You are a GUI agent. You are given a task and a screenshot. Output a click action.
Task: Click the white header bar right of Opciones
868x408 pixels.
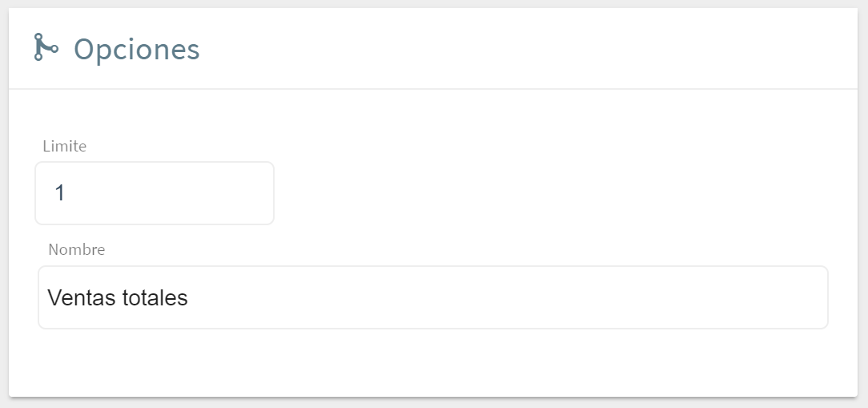pyautogui.click(x=520, y=49)
